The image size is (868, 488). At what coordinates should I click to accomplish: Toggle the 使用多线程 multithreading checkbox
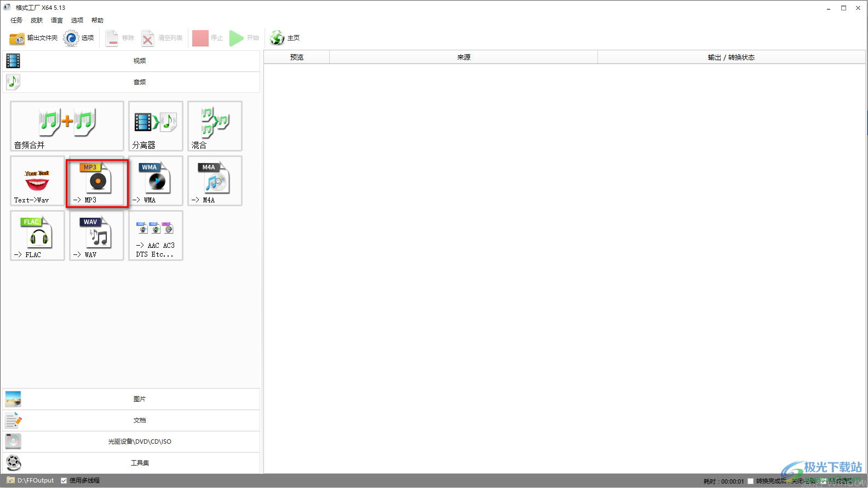coord(64,481)
